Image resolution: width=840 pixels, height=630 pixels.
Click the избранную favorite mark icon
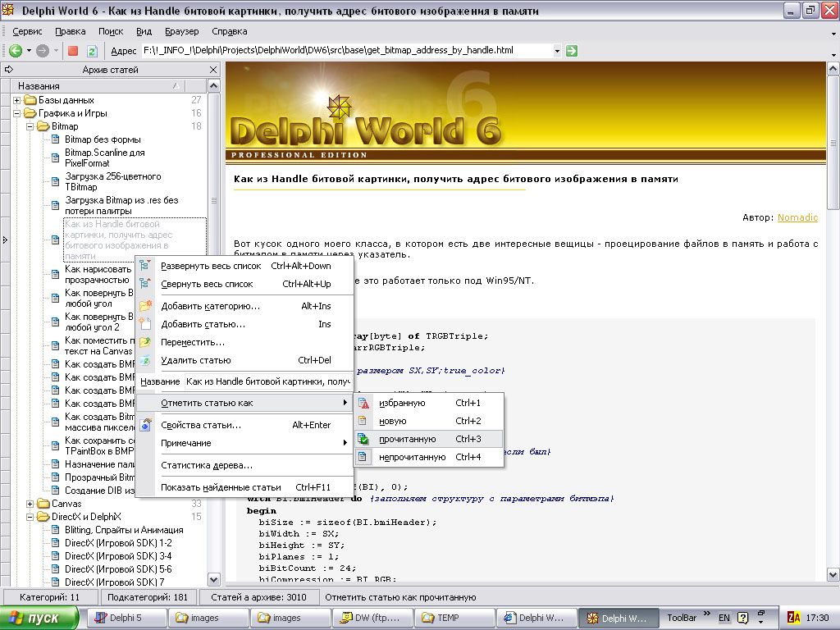(x=363, y=403)
